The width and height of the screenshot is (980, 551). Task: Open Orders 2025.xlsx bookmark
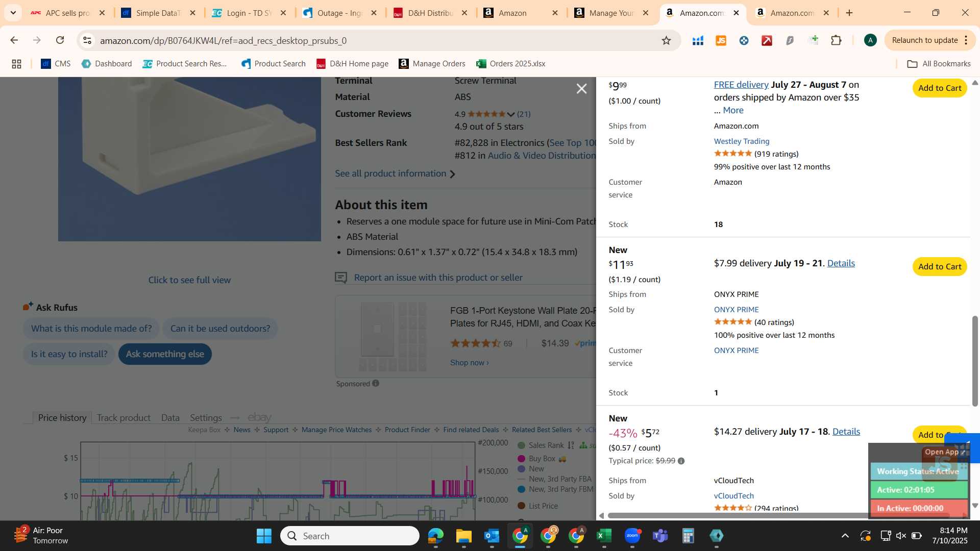510,64
